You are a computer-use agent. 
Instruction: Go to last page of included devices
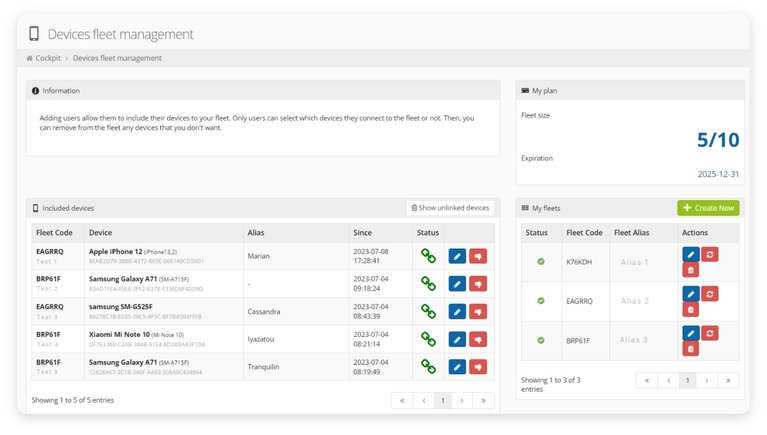[x=483, y=400]
